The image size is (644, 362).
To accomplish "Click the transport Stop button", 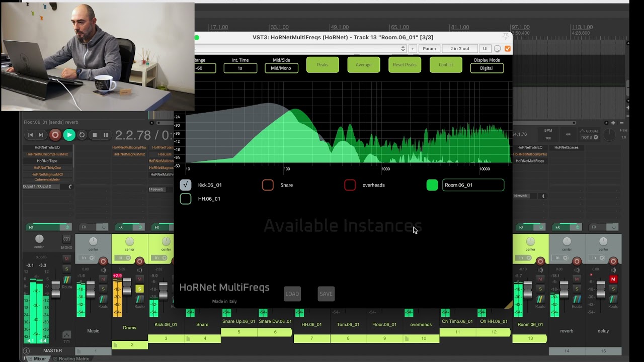I will point(95,135).
